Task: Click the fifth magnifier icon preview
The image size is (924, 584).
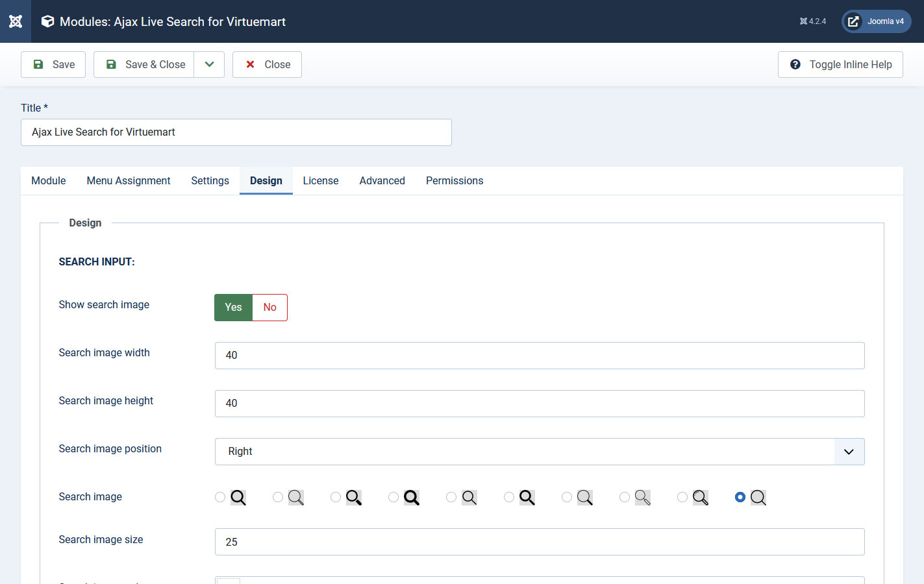Action: click(x=469, y=498)
